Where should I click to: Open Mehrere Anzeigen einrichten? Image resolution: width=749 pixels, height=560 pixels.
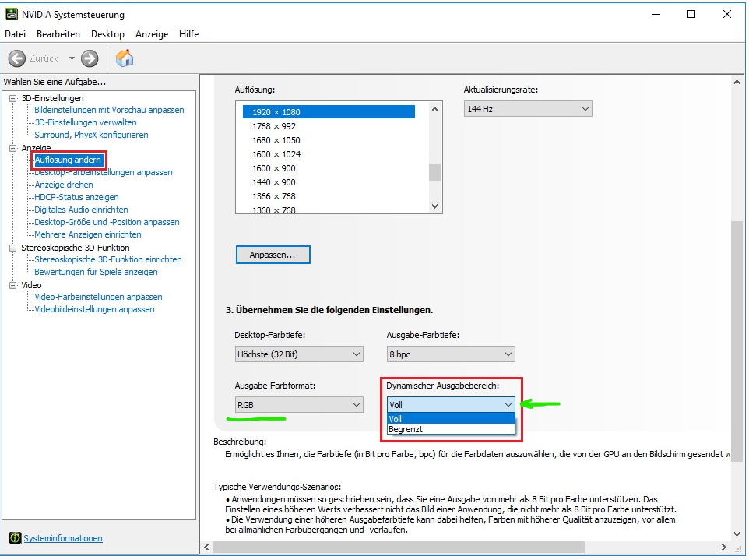(x=88, y=234)
